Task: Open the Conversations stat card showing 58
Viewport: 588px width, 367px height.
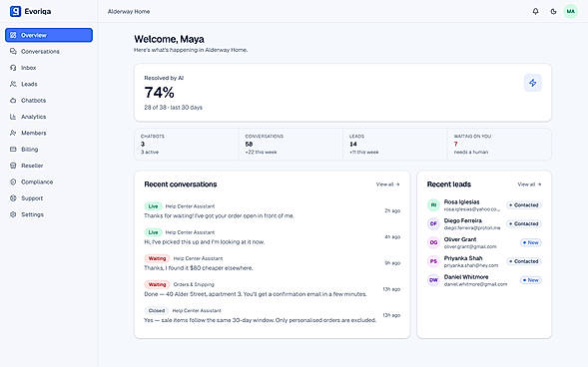Action: tap(291, 145)
